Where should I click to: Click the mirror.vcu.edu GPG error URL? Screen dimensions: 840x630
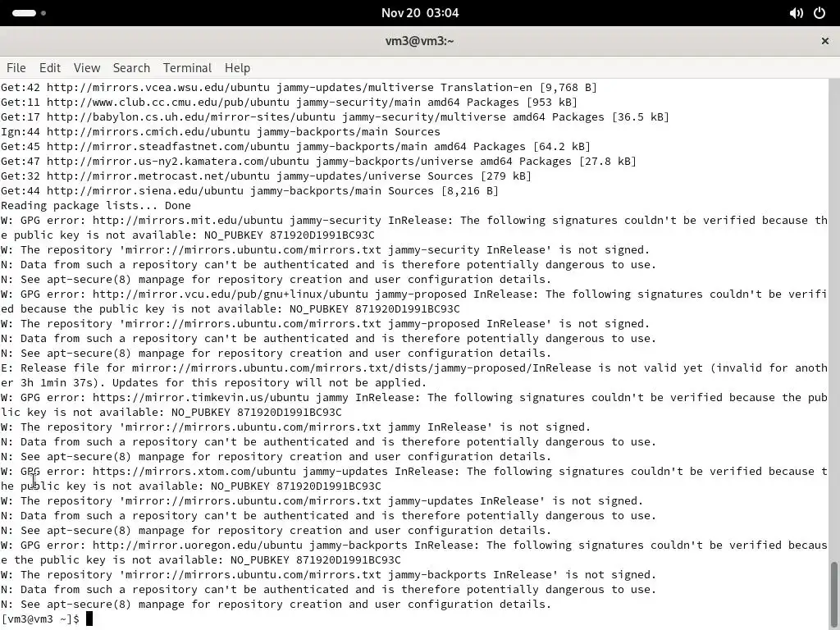231,294
